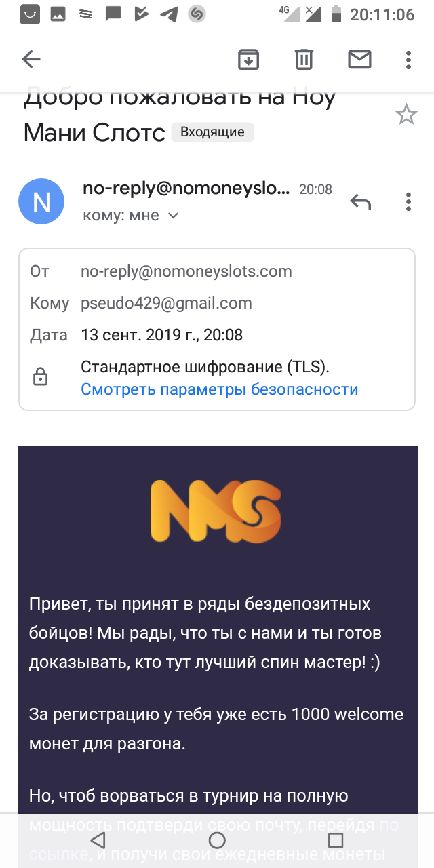This screenshot has height=868, width=434.
Task: Tap the sender avatar with letter N
Action: (41, 201)
